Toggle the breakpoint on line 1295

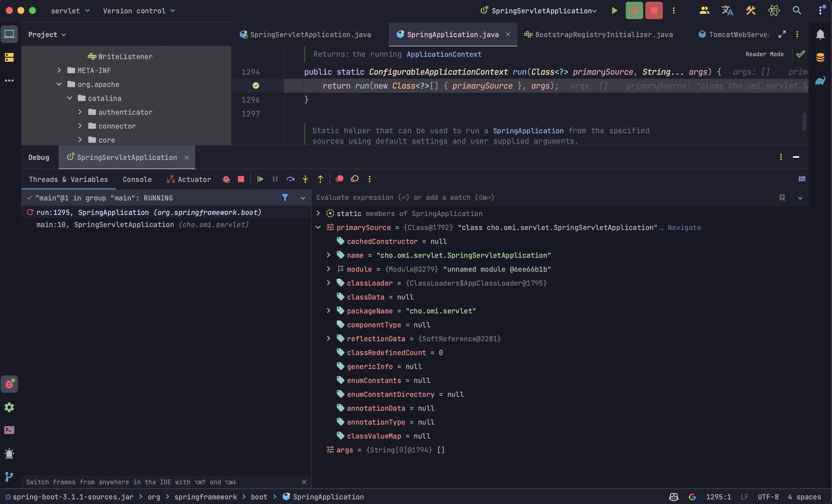click(x=256, y=86)
